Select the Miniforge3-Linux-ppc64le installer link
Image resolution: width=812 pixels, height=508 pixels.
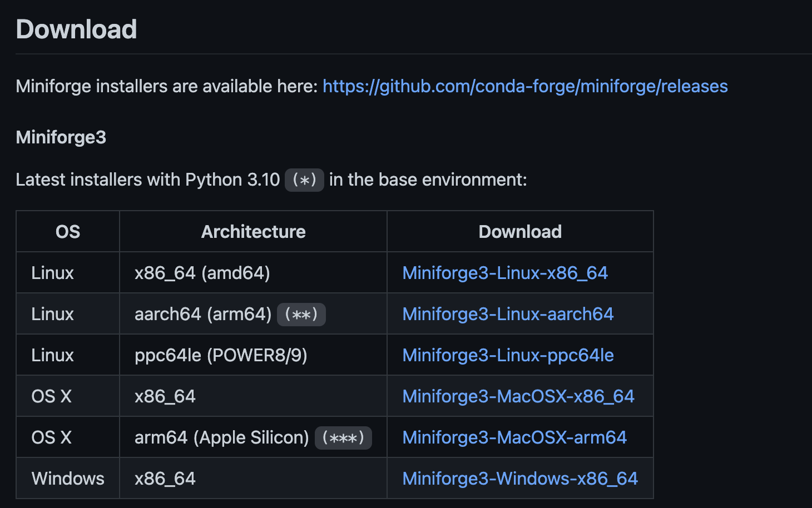coord(508,355)
